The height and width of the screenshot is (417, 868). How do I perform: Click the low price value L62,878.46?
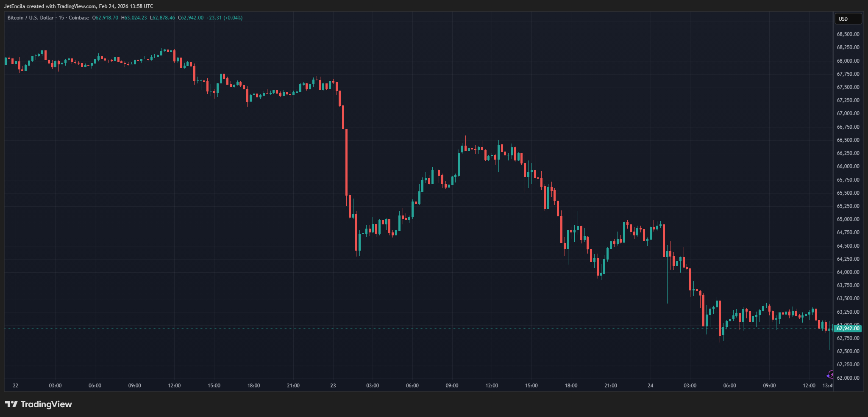[x=162, y=18]
